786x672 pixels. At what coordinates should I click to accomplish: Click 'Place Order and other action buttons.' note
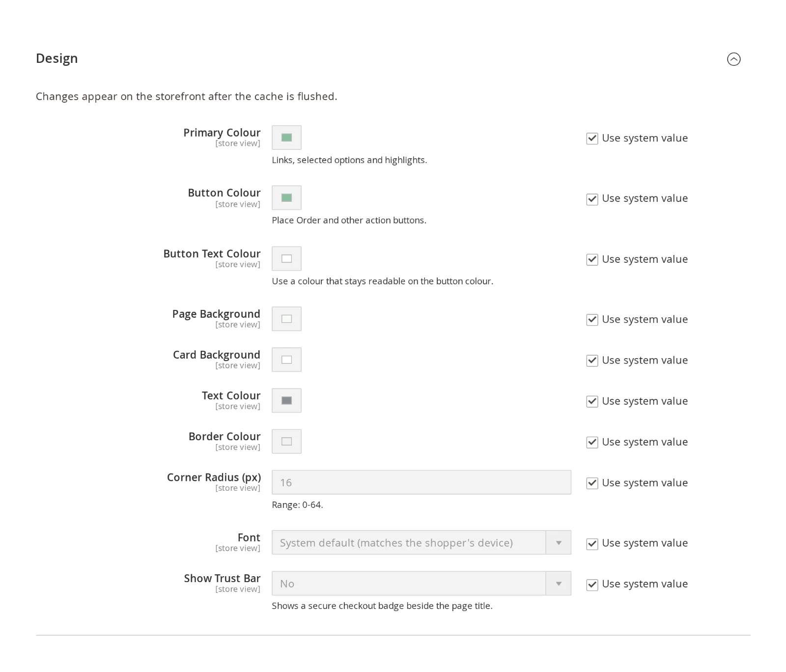coord(349,221)
